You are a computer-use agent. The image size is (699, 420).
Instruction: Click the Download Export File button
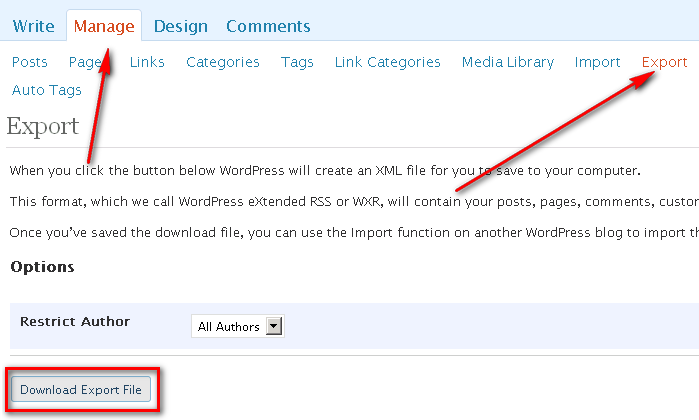tap(81, 389)
